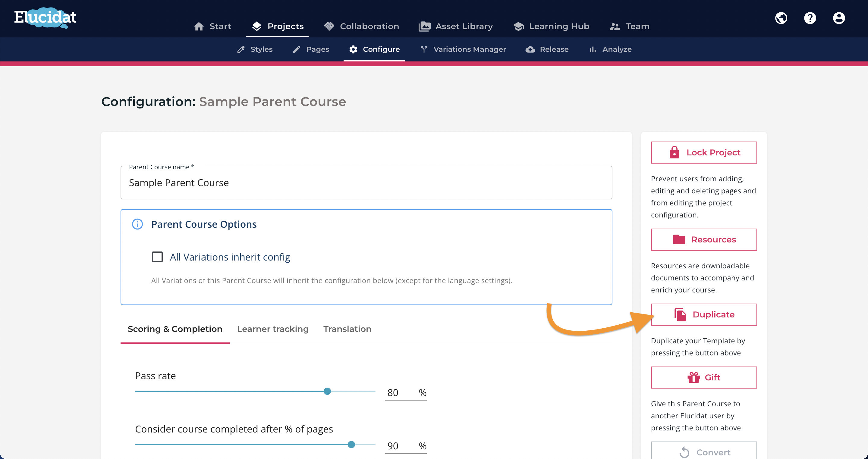Select the Scoring & Completion tab

[x=175, y=329]
